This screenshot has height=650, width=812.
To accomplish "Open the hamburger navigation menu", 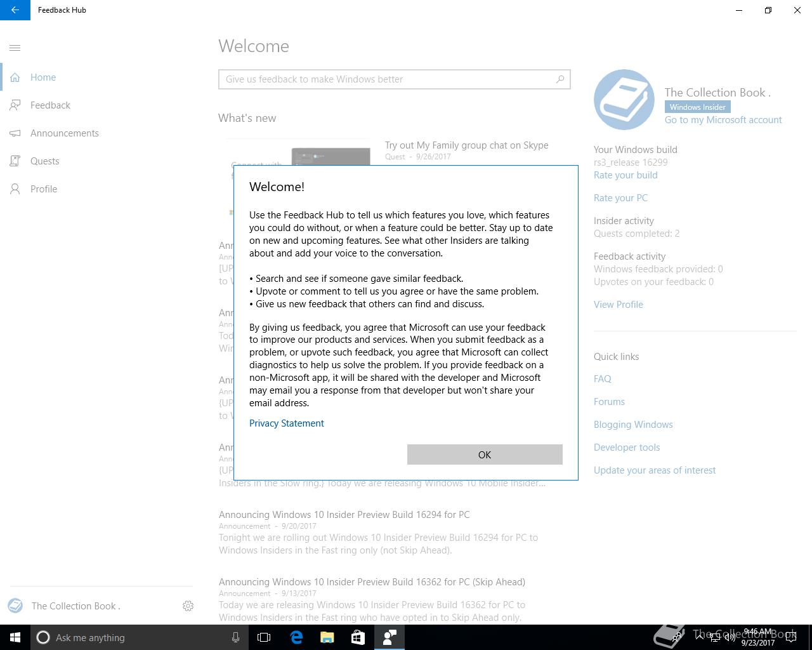I will tap(15, 48).
